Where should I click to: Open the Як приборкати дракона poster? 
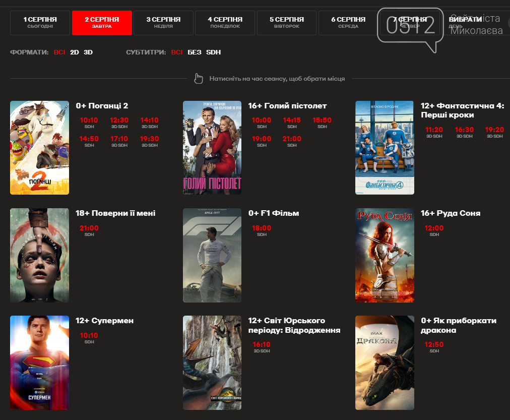pyautogui.click(x=385, y=363)
